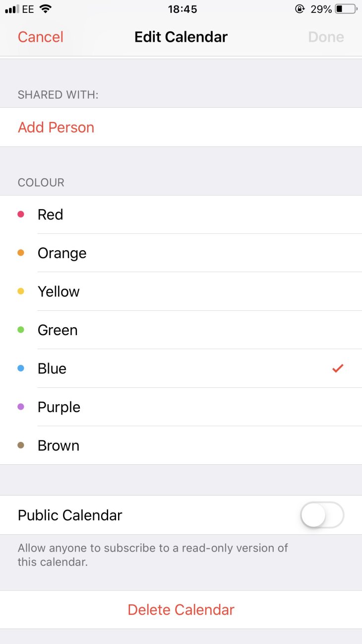Tap the blue colour dot
This screenshot has height=644, width=362.
pos(21,368)
